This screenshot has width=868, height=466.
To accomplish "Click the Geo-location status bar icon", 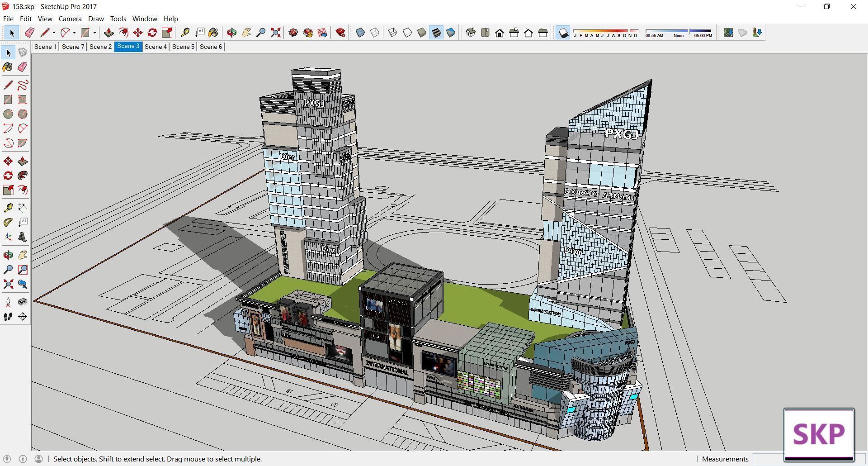I will [7, 459].
